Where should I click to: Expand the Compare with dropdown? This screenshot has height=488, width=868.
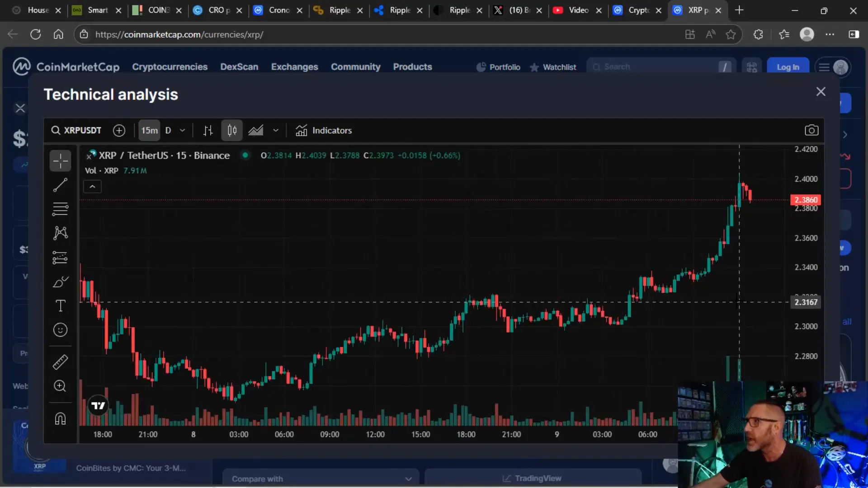point(321,479)
